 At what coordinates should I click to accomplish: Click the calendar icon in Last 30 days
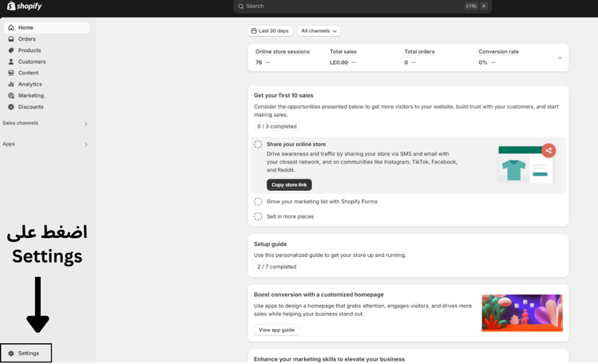pos(254,31)
